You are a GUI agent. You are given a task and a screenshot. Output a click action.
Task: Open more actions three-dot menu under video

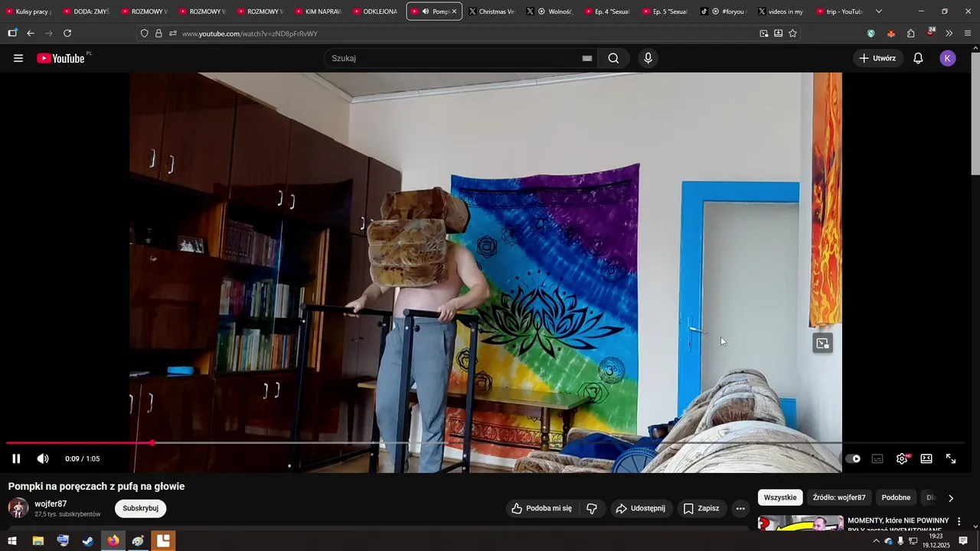click(740, 508)
